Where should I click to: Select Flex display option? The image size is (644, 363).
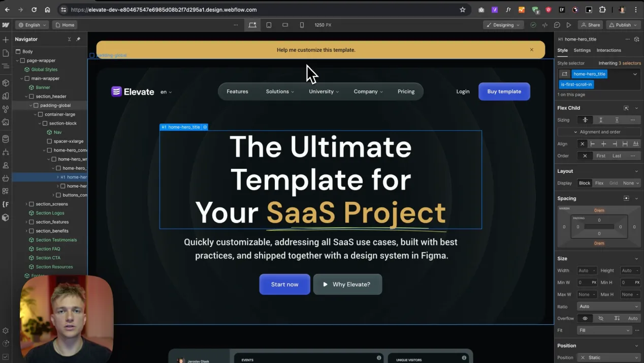[x=599, y=183]
